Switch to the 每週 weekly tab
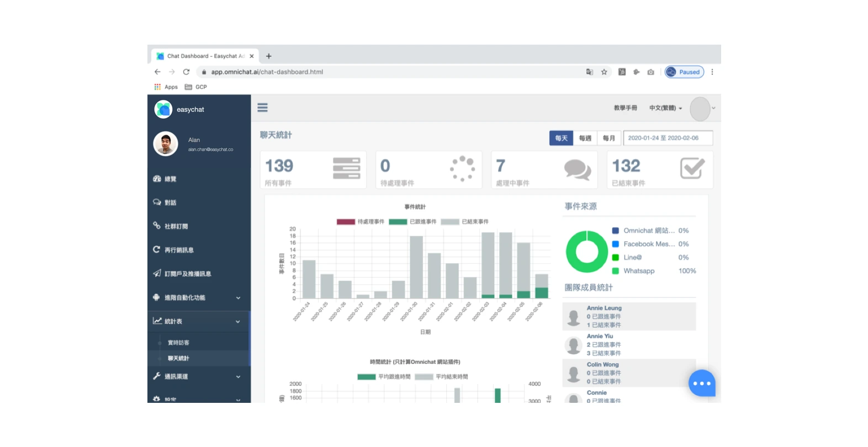The height and width of the screenshot is (447, 868). coord(585,138)
